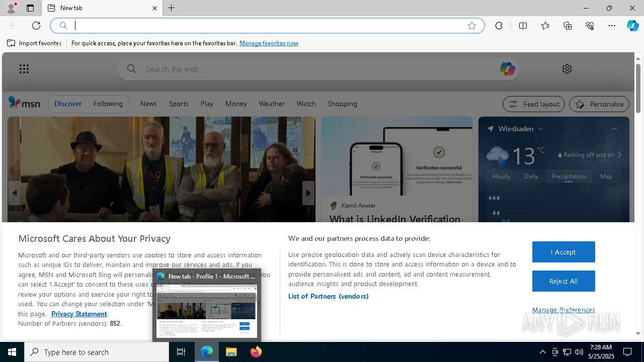Click the msn logo
Viewport: 644px width, 362px height.
24,103
